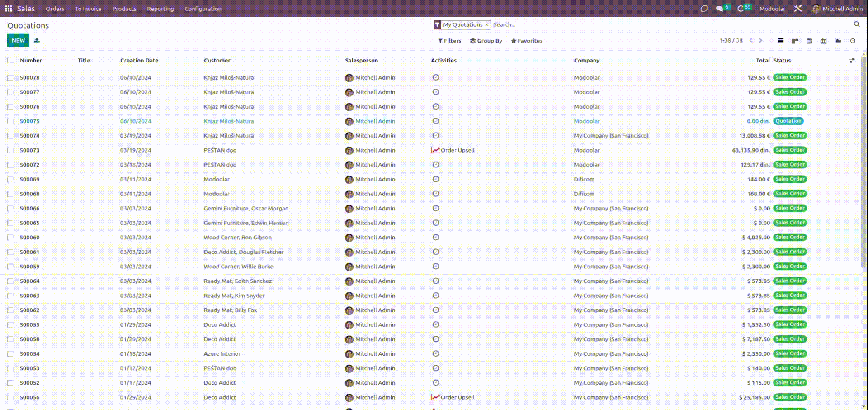Switch to Kanban view
Viewport: 868px width, 410px height.
tap(795, 41)
